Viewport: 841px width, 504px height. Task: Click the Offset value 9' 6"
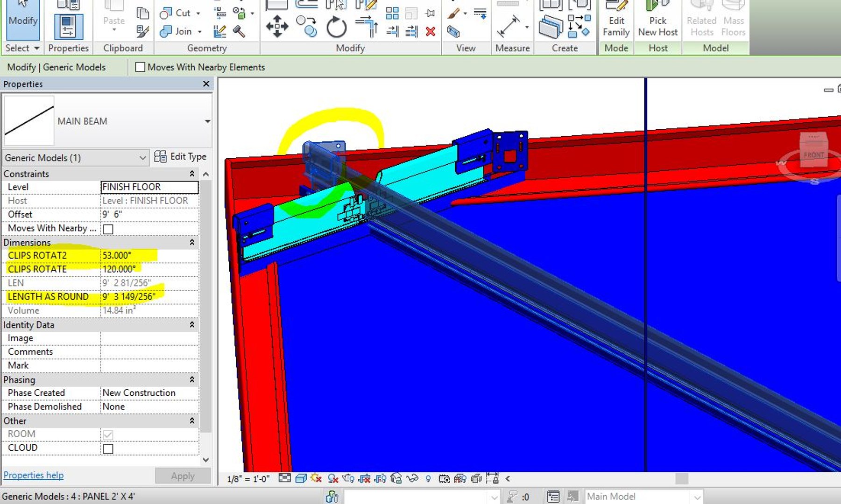point(149,214)
